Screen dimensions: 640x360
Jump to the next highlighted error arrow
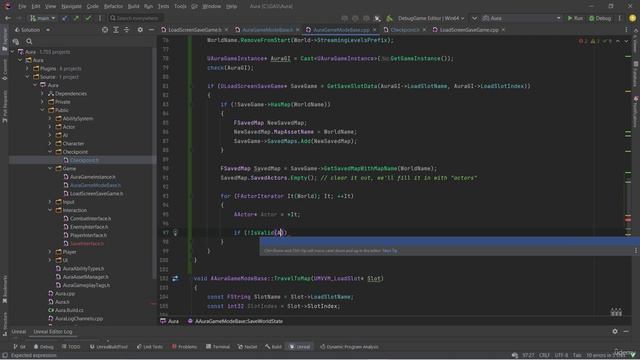click(626, 41)
